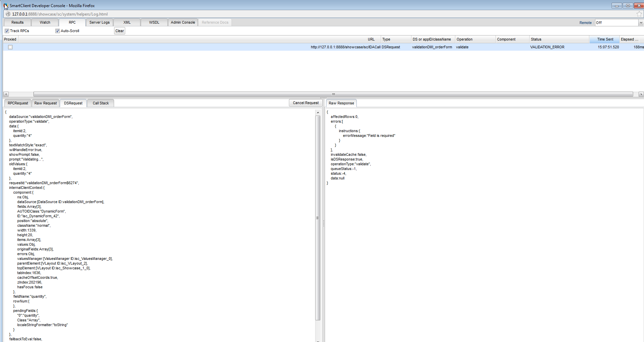Click the horizontal scrollbar right arrow

641,94
